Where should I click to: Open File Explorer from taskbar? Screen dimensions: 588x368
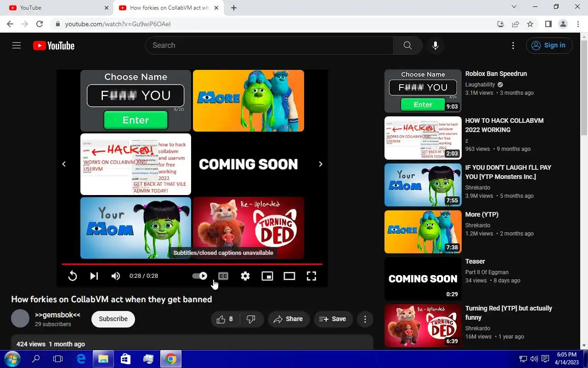103,359
